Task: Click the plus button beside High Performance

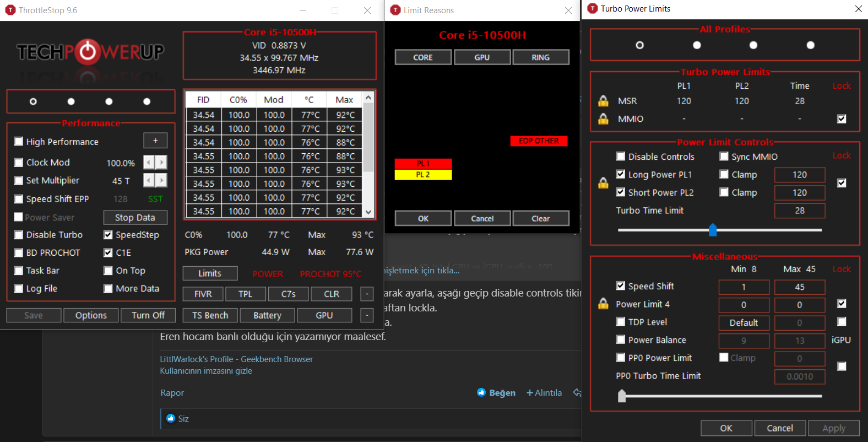Action: [x=155, y=141]
